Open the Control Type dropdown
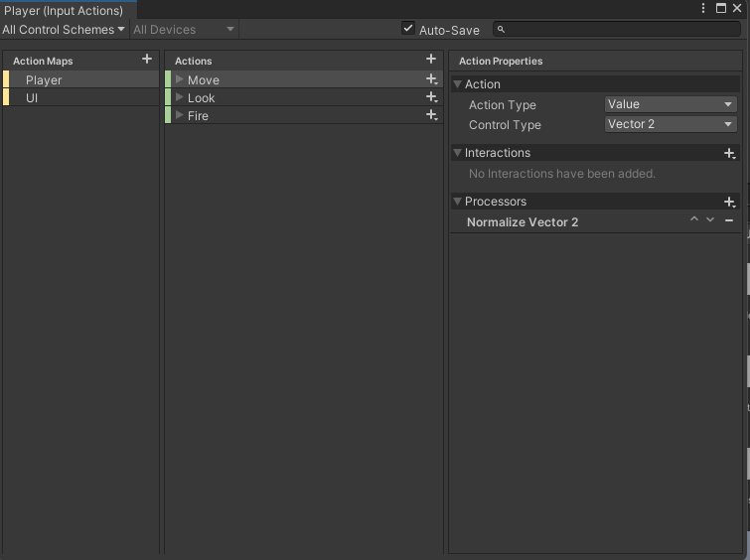Image resolution: width=750 pixels, height=560 pixels. 671,124
